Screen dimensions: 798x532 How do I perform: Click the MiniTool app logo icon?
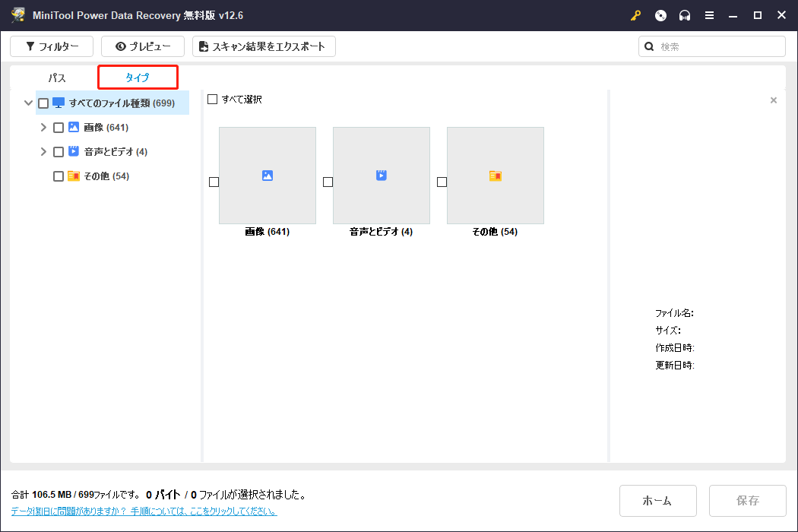tap(17, 15)
